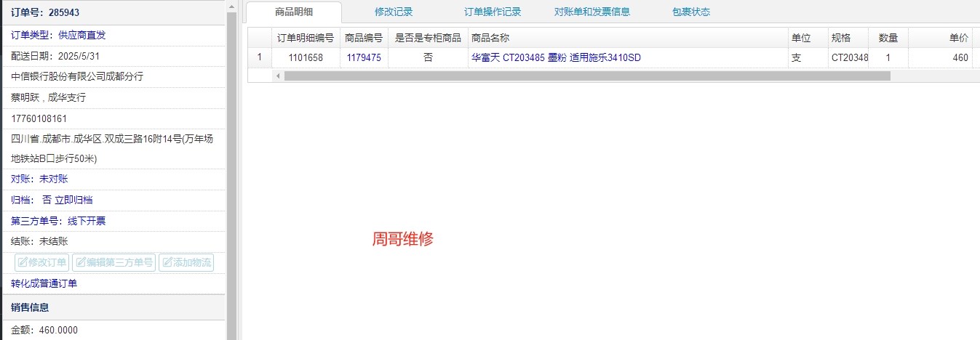Screen dimensions: 980x340
Task: Click the 商品编号 column header
Action: (x=364, y=38)
